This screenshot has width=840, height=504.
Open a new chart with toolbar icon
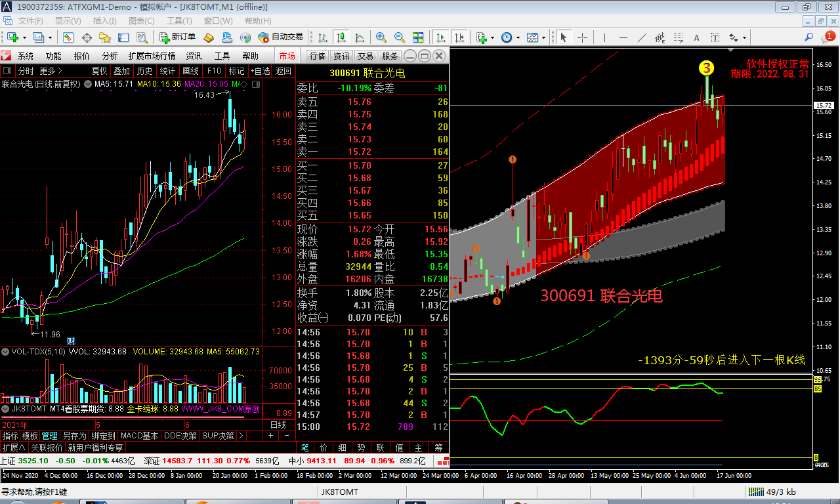[x=12, y=37]
